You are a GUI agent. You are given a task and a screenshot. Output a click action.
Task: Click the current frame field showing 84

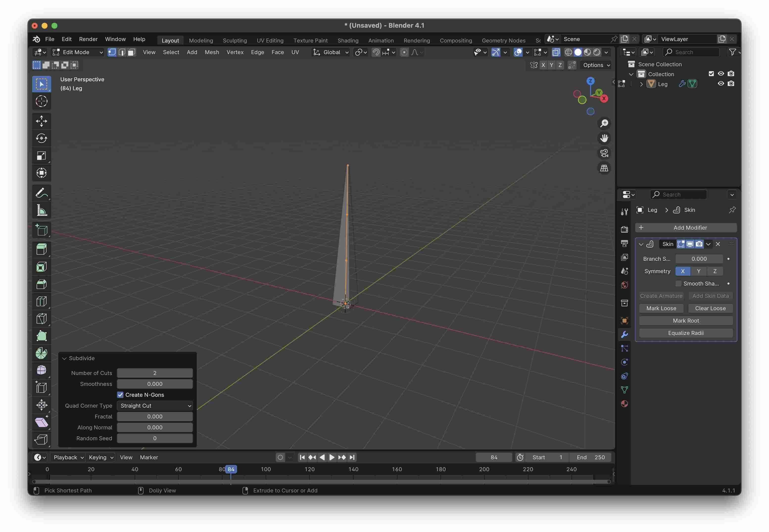pos(494,457)
